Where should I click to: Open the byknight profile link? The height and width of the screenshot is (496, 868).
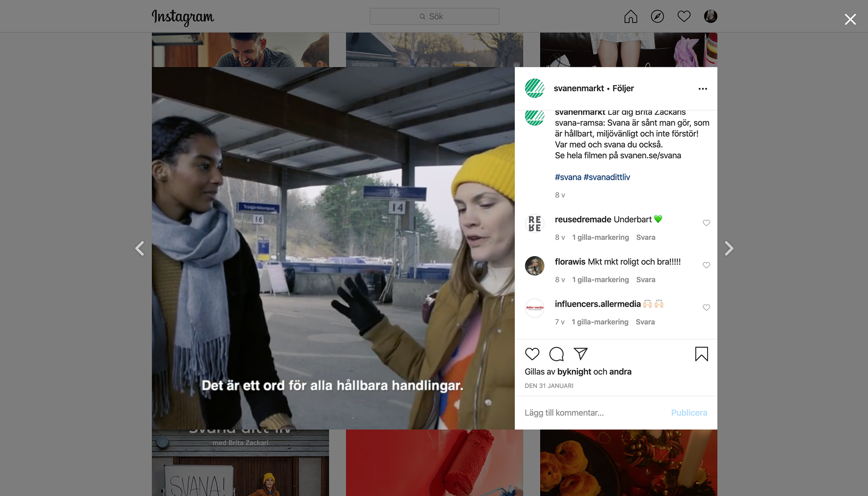pyautogui.click(x=574, y=372)
